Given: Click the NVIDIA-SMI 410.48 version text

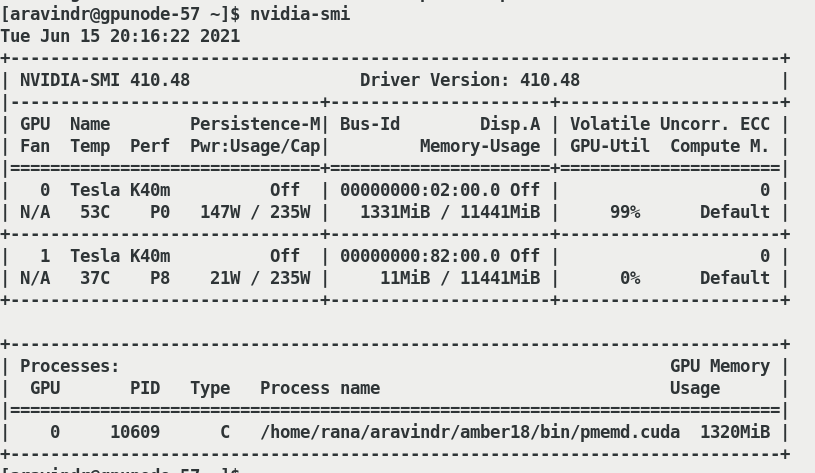Looking at the screenshot, I should [105, 80].
